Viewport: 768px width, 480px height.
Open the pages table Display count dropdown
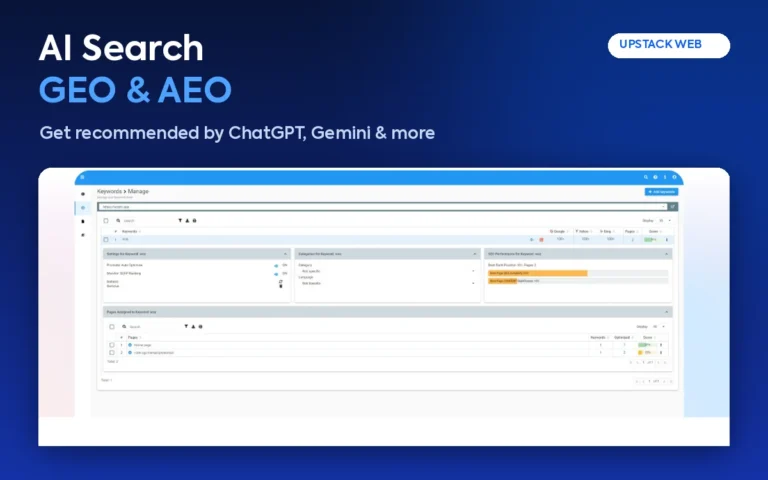click(x=659, y=327)
